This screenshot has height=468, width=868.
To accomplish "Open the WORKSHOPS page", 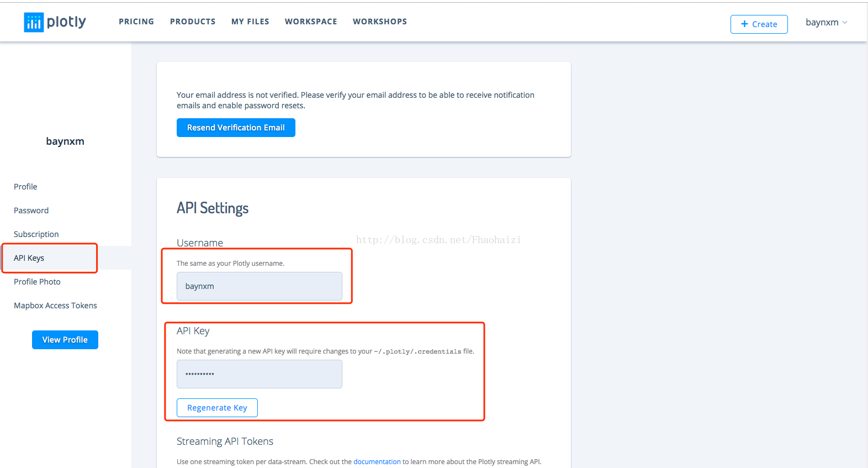I will (x=380, y=22).
